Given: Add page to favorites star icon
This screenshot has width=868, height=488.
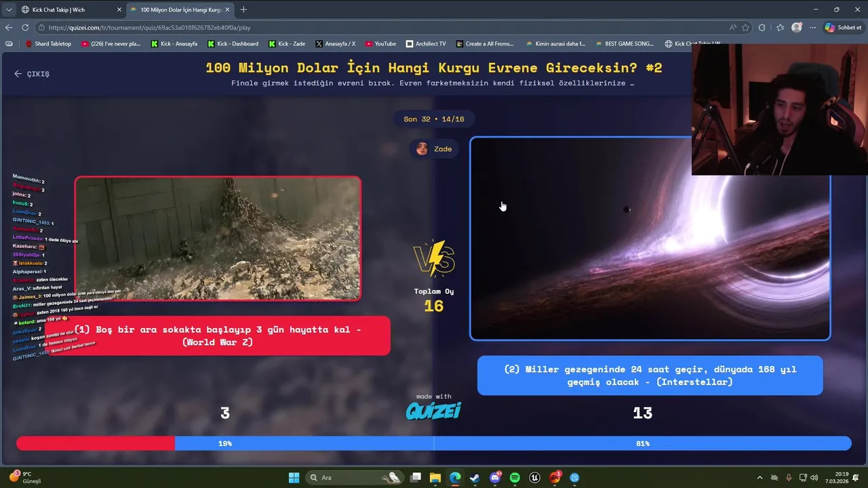Looking at the screenshot, I should [746, 28].
